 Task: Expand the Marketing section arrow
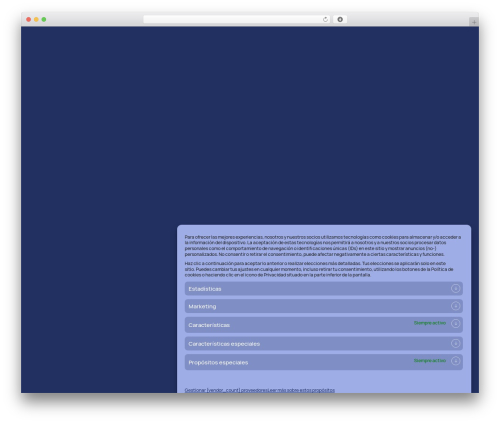coord(455,306)
